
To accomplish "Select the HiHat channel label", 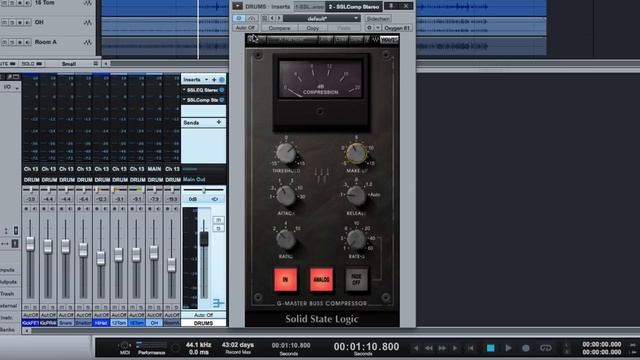I will pos(101,323).
